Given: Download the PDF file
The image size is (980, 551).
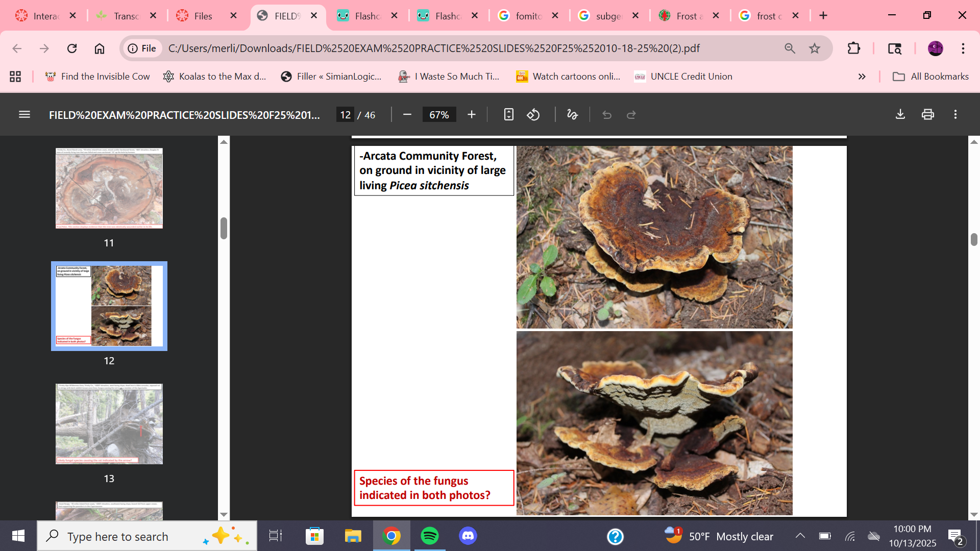Looking at the screenshot, I should click(900, 115).
